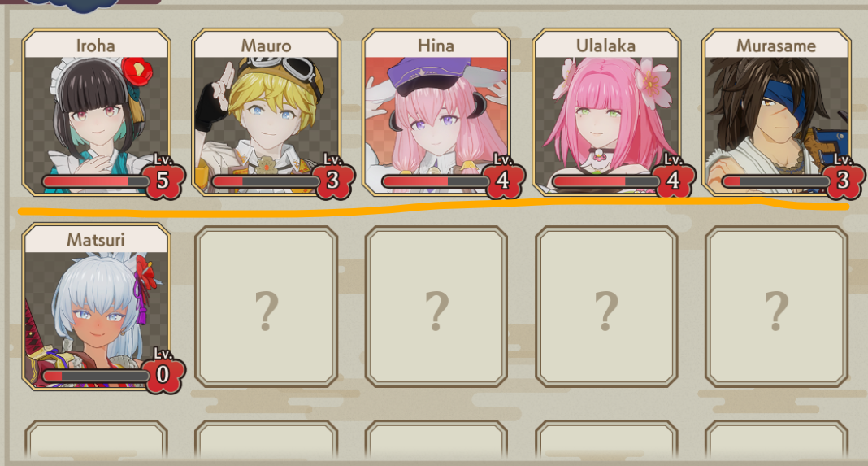This screenshot has height=466, width=868.
Task: Select Iroha's character portrait
Action: [x=97, y=112]
